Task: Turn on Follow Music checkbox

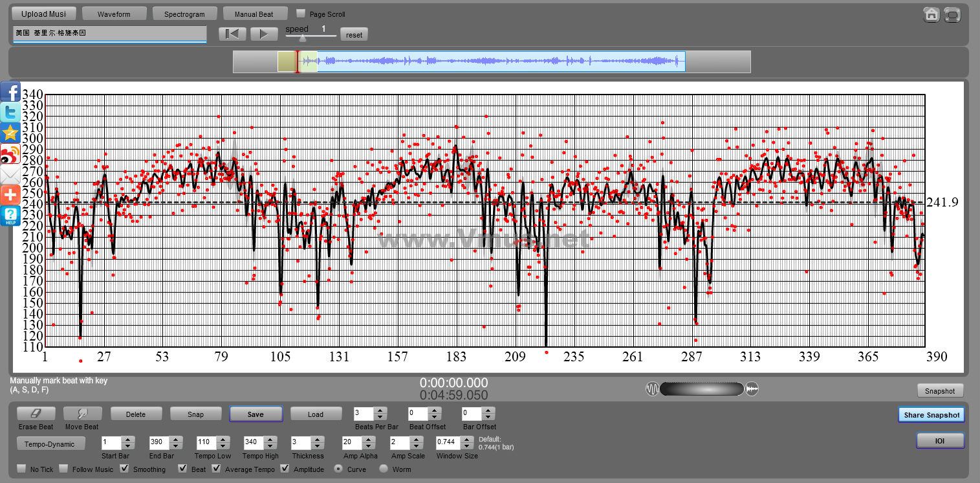Action: pyautogui.click(x=64, y=469)
